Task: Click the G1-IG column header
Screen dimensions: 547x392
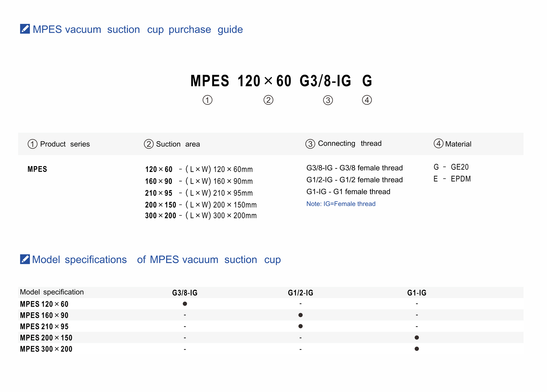Action: (x=417, y=293)
